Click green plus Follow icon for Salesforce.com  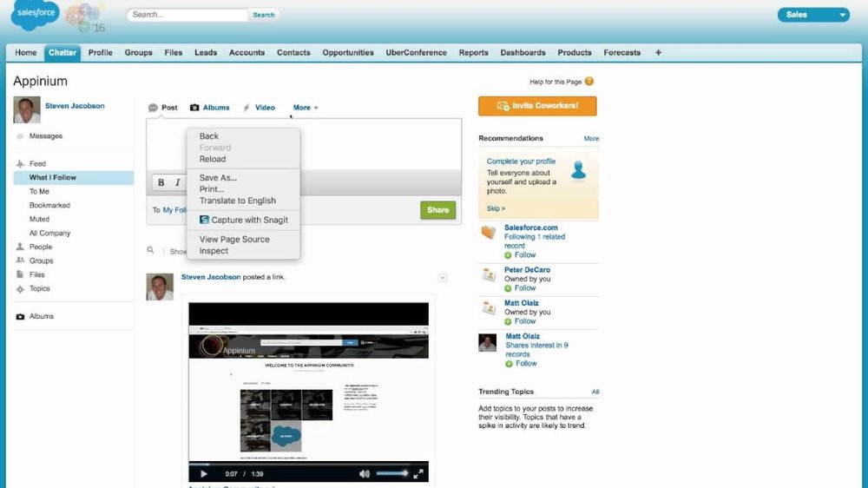click(x=508, y=255)
